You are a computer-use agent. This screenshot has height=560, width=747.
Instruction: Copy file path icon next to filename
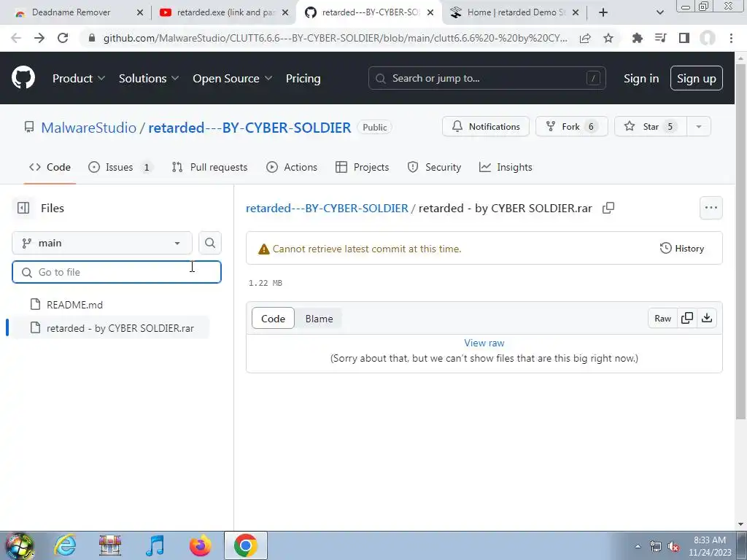608,208
